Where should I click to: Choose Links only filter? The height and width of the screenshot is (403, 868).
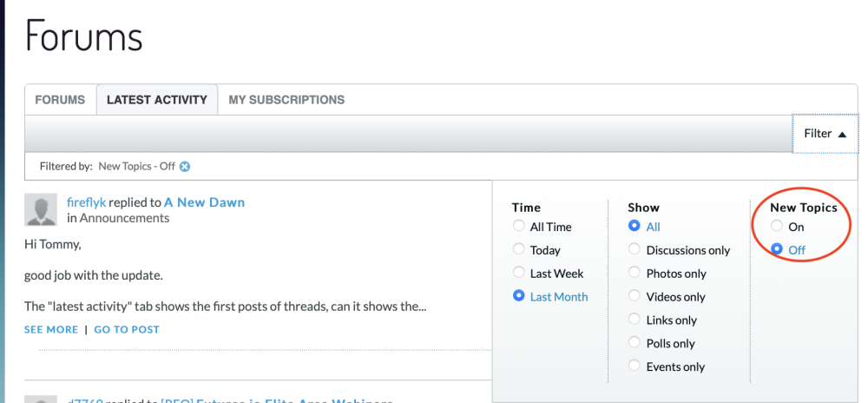[635, 320]
